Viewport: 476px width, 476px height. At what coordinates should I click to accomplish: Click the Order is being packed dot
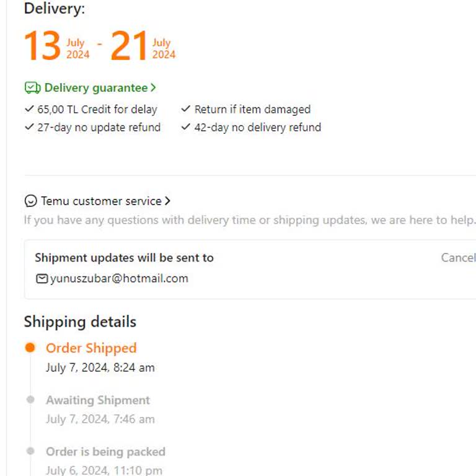[x=30, y=451]
